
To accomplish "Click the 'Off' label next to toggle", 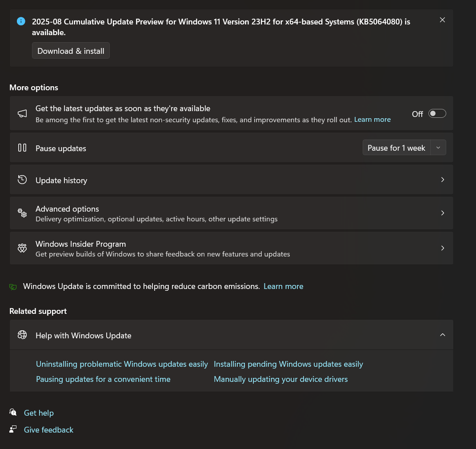I will click(x=417, y=114).
